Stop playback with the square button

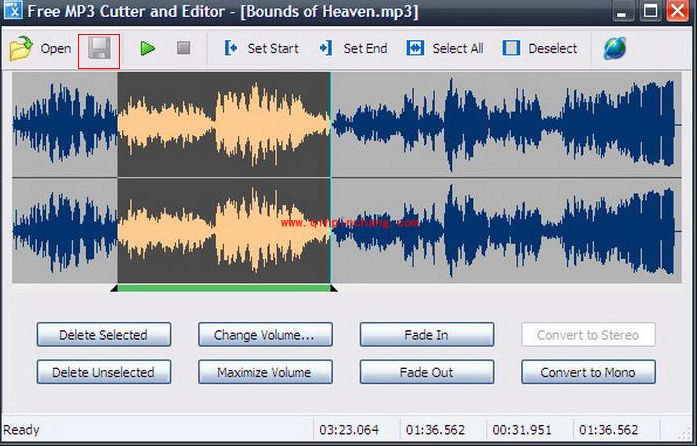[x=184, y=48]
